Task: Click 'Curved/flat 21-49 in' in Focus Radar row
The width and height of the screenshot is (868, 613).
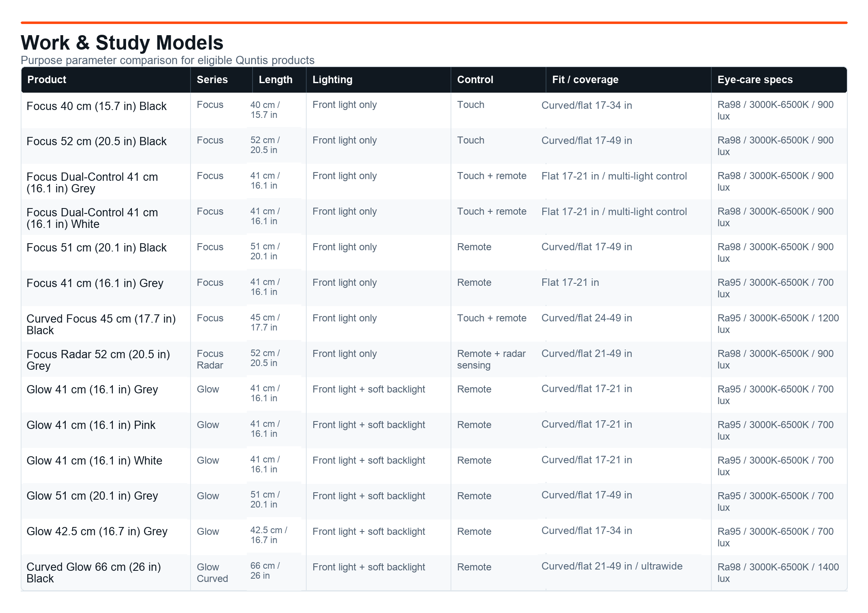Action: pyautogui.click(x=587, y=354)
